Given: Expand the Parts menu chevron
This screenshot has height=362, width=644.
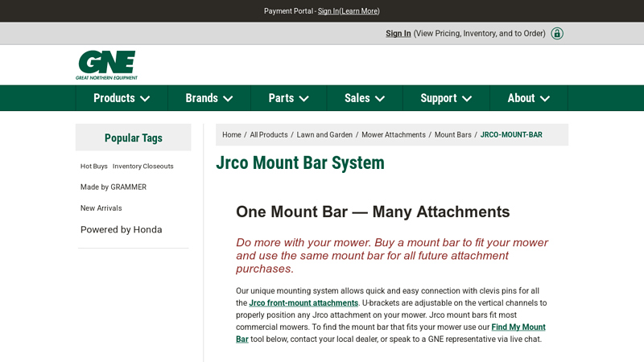Looking at the screenshot, I should pyautogui.click(x=304, y=98).
